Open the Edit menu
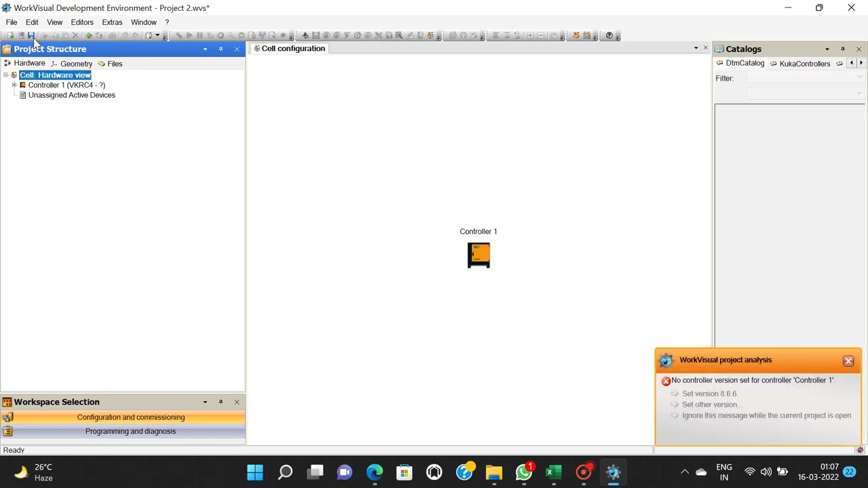Image resolution: width=868 pixels, height=488 pixels. 32,22
